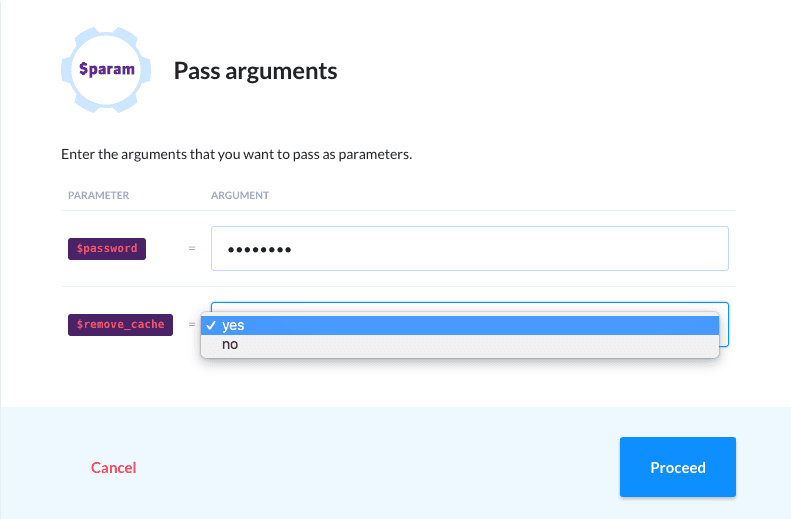Click the $password parameter badge

click(107, 248)
